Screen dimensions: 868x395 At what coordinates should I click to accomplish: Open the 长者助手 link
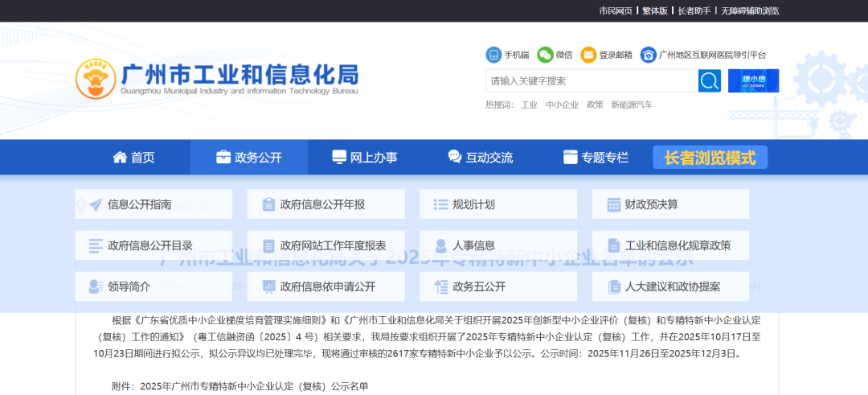[x=694, y=10]
